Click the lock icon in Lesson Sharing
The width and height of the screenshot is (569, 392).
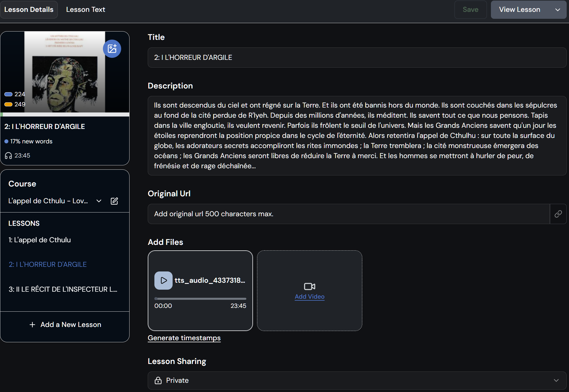pyautogui.click(x=158, y=380)
